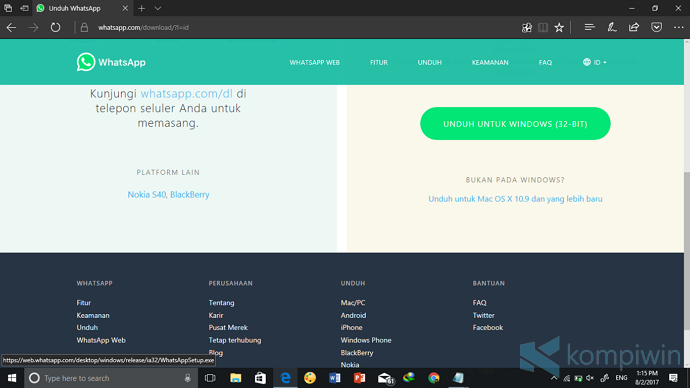Open FAQ in site navigation
690x388 pixels.
coord(545,62)
